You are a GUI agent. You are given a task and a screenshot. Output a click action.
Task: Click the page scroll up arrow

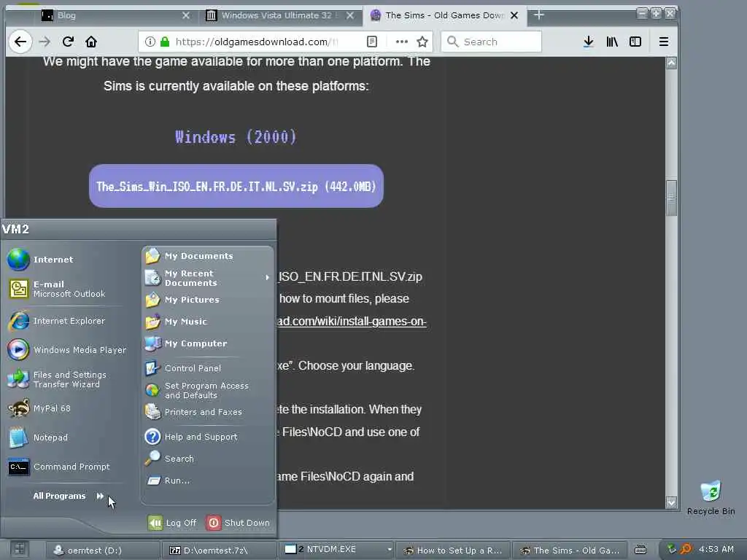[x=671, y=63]
